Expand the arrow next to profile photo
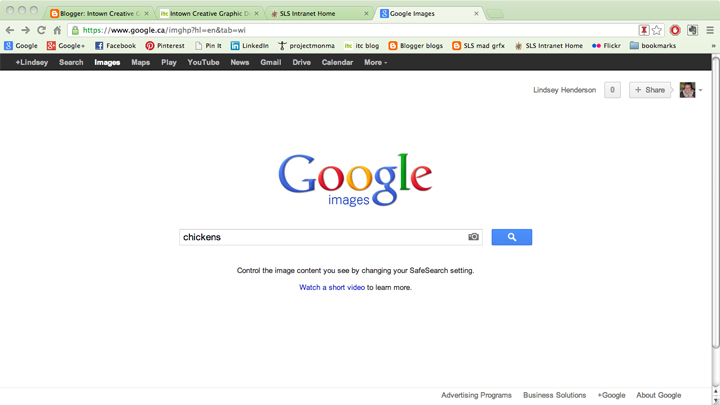The height and width of the screenshot is (405, 720). coord(700,90)
